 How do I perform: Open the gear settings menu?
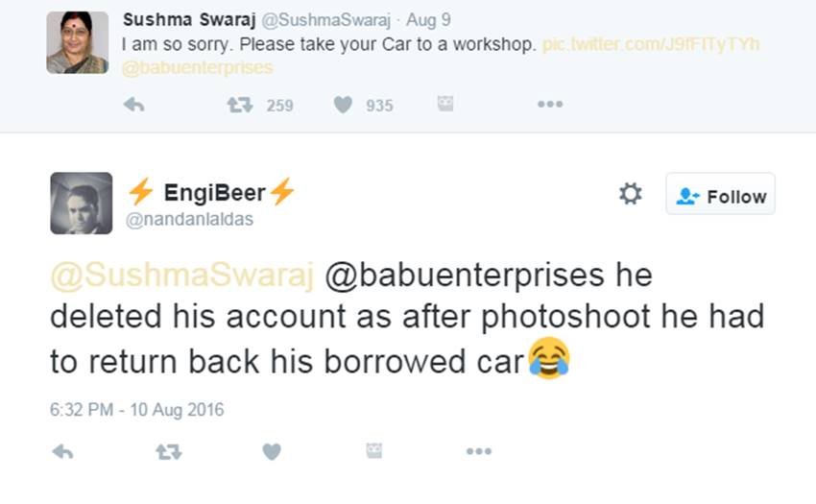pos(630,195)
